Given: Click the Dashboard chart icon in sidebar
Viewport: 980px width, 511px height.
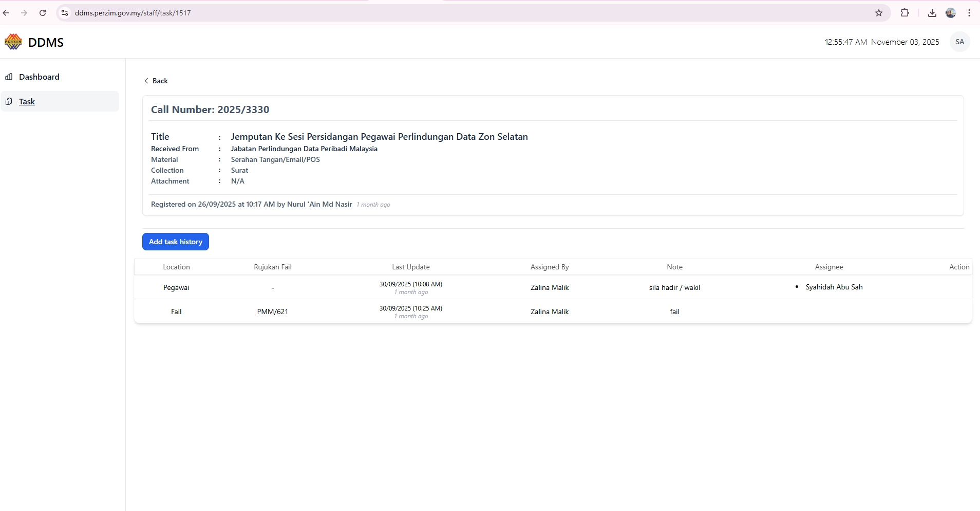Looking at the screenshot, I should [9, 77].
